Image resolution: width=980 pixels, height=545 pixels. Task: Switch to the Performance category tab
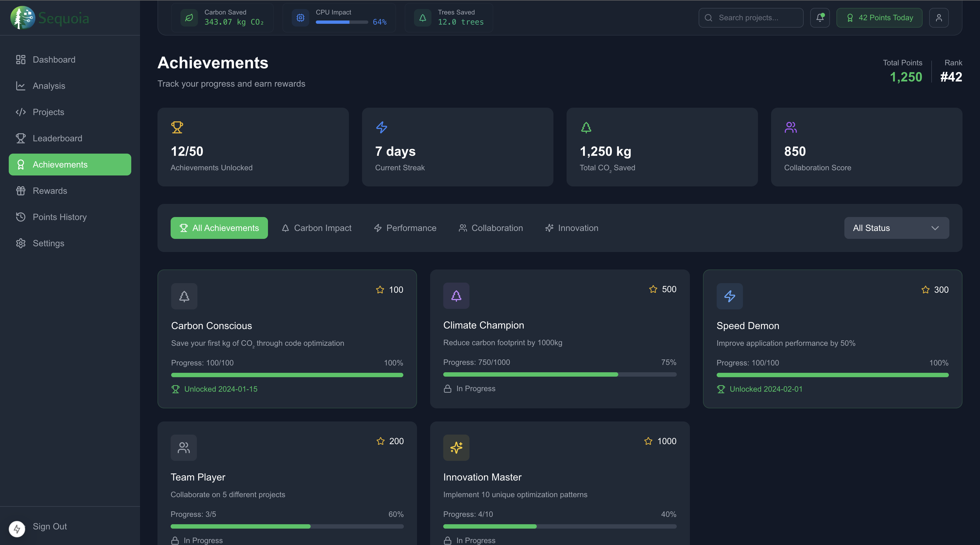pos(405,228)
